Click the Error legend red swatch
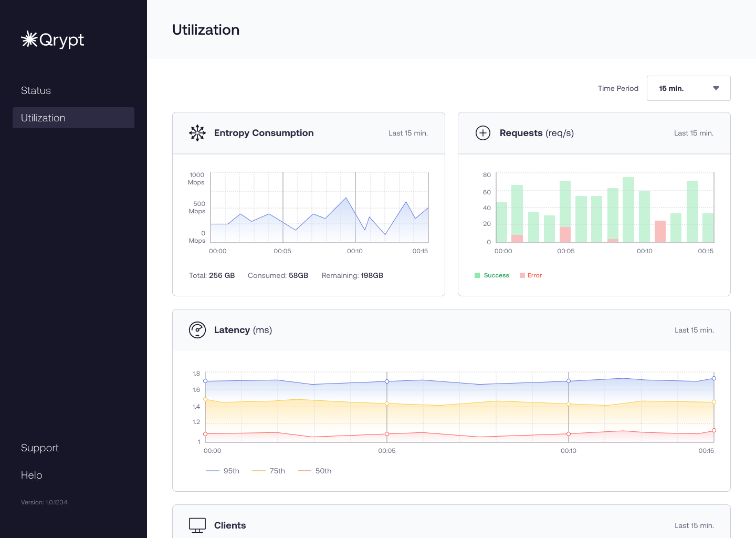This screenshot has height=538, width=756. pos(522,275)
